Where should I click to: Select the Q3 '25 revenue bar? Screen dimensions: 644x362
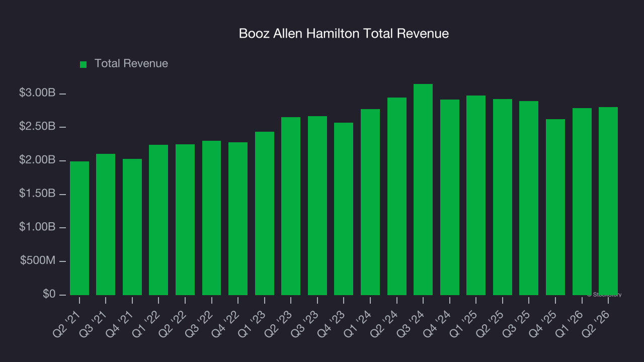529,198
